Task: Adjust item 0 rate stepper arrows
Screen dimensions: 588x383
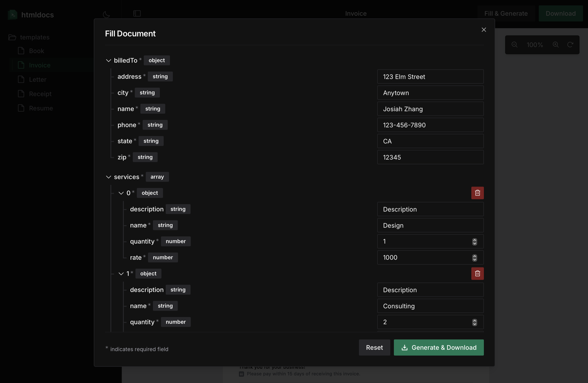Action: [x=474, y=258]
